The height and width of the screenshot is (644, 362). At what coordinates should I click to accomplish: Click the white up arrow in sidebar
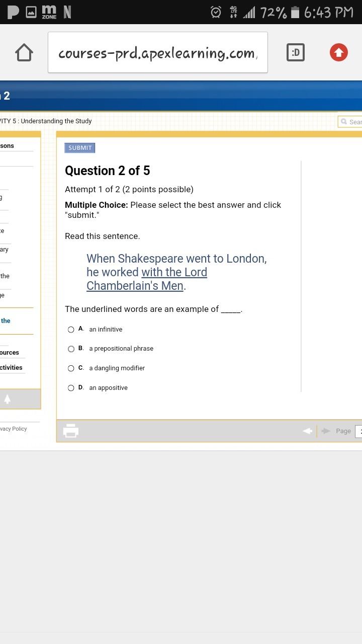[8, 399]
